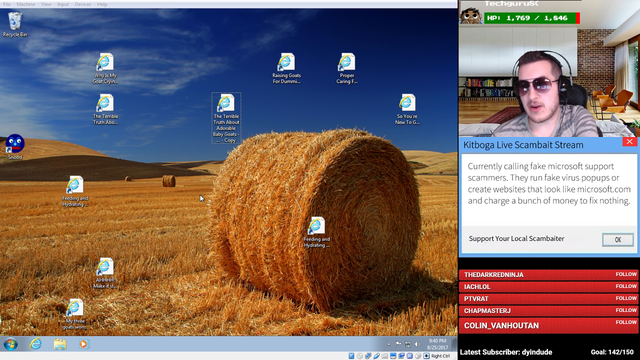Select the 'Proper Caring F...' shortcut
The width and height of the screenshot is (640, 360).
[x=347, y=68]
